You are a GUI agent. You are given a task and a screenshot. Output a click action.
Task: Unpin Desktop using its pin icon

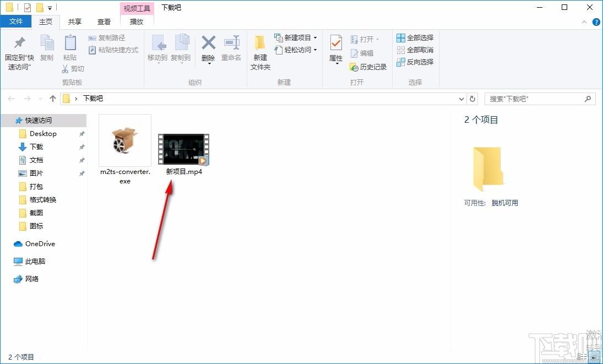pos(82,134)
